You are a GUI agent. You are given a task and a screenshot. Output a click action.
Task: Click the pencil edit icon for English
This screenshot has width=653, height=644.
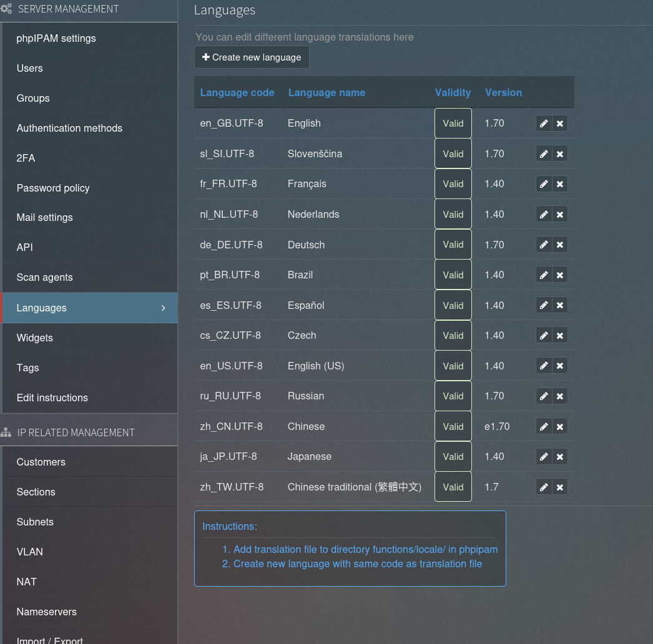(544, 124)
